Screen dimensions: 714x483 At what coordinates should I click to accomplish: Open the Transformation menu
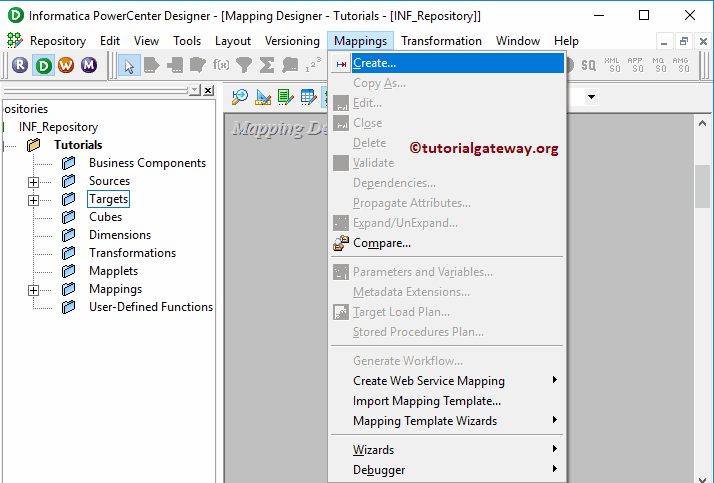(x=441, y=41)
